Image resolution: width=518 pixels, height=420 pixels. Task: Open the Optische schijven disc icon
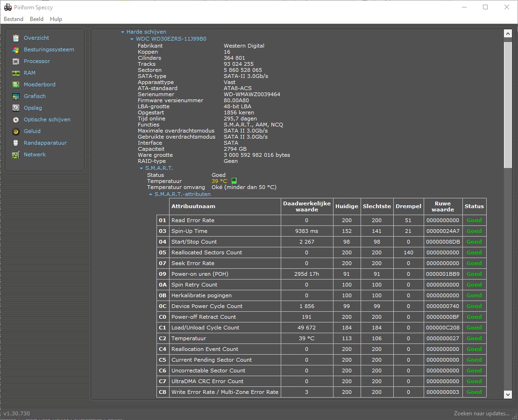pyautogui.click(x=16, y=119)
